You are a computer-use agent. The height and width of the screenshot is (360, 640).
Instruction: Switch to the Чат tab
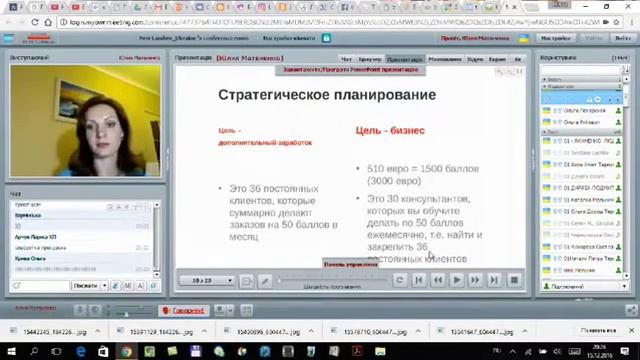pos(346,59)
